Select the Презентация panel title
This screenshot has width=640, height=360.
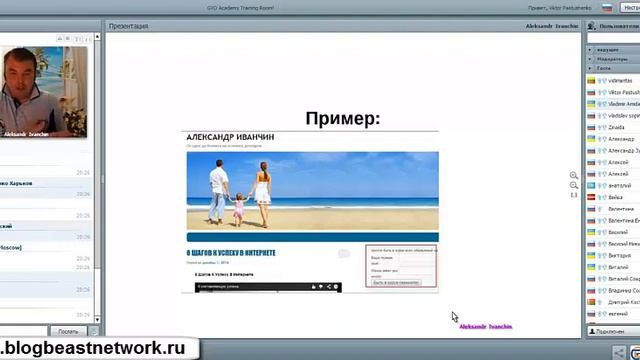click(x=128, y=26)
